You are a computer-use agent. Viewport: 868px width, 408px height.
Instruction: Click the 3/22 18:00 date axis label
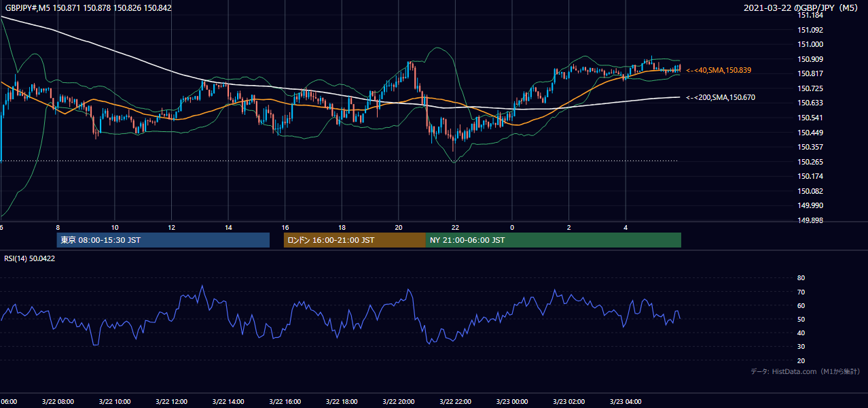(341, 402)
